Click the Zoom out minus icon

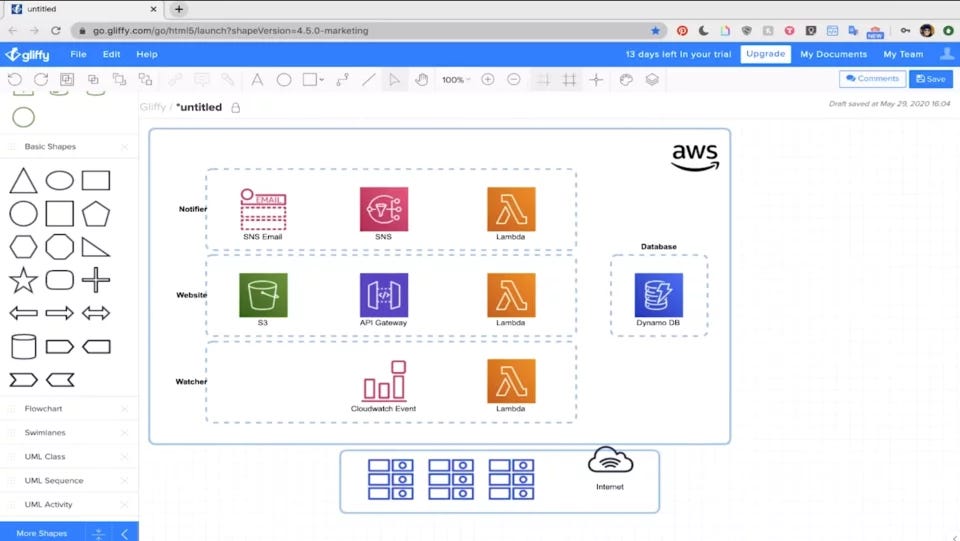[514, 80]
